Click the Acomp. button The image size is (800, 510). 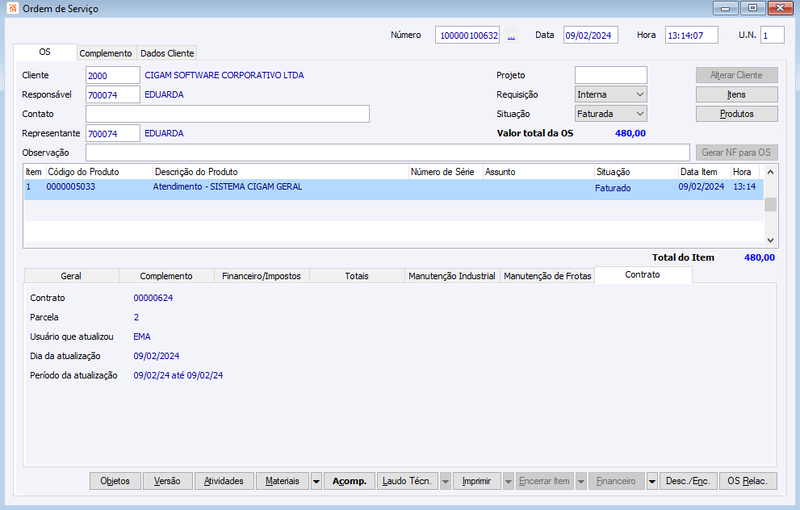pyautogui.click(x=349, y=481)
